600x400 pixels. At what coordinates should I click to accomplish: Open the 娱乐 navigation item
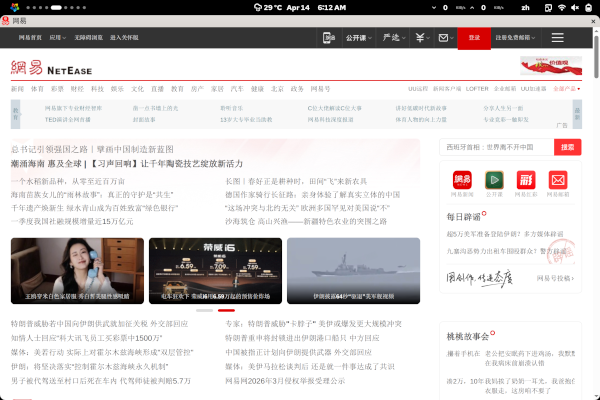[x=117, y=89]
